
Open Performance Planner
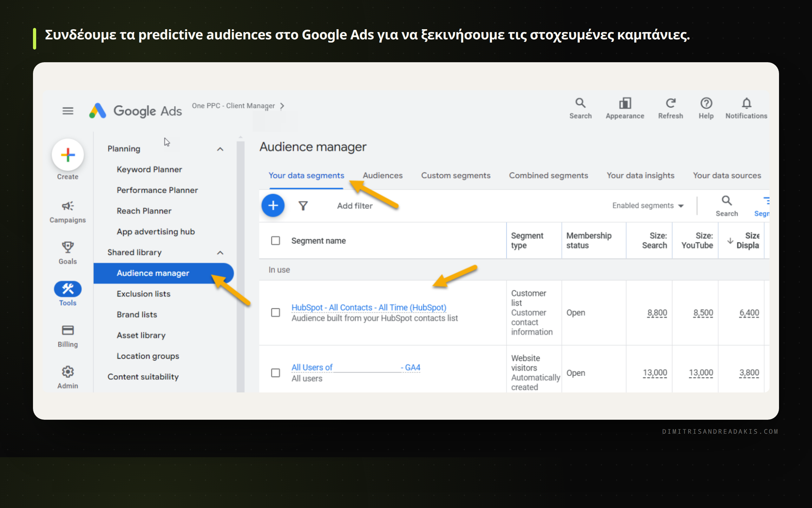coord(157,190)
